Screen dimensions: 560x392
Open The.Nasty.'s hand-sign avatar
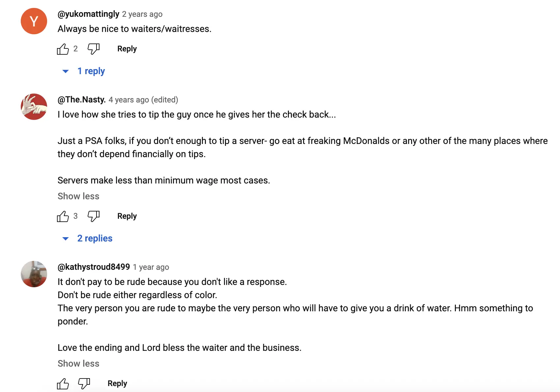click(34, 107)
